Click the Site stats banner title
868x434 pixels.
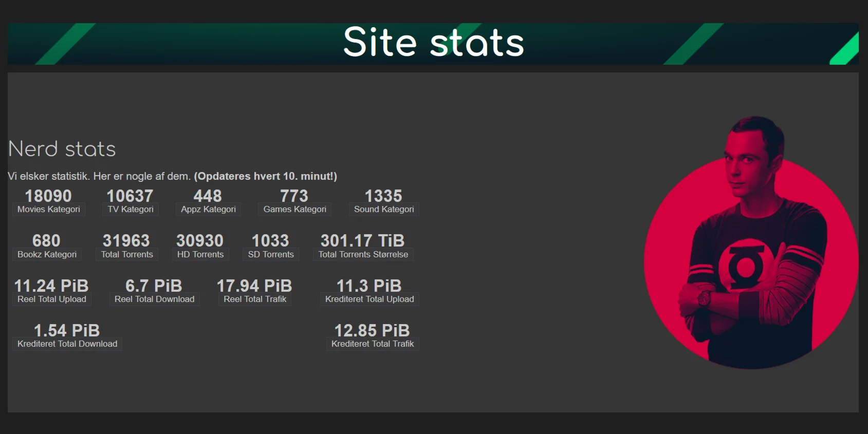434,43
